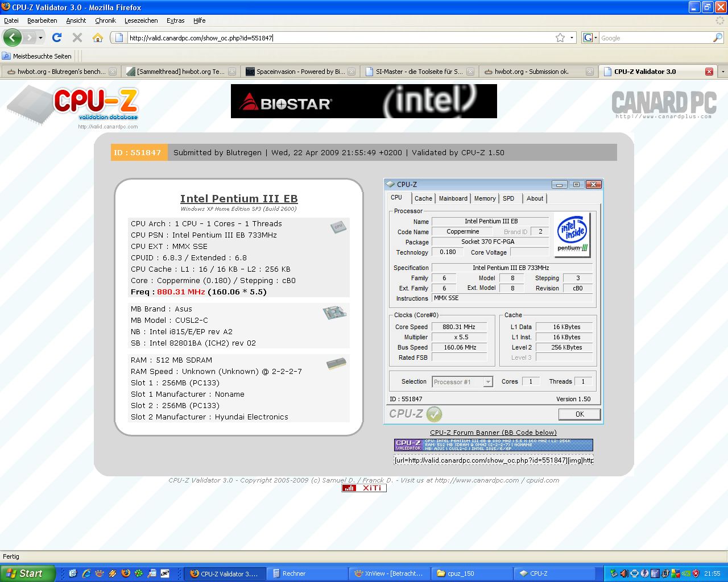This screenshot has height=582, width=728.
Task: Open the Hilfe menu
Action: tap(199, 20)
